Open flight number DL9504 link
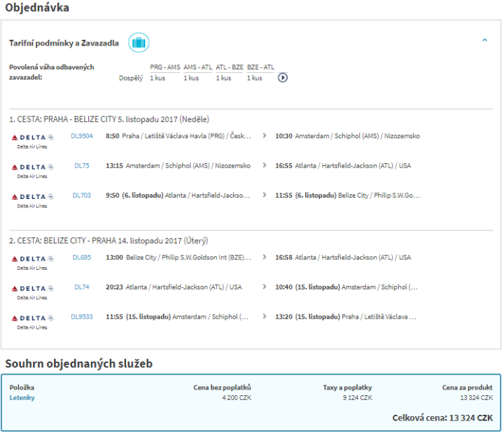The height and width of the screenshot is (433, 504). 82,136
